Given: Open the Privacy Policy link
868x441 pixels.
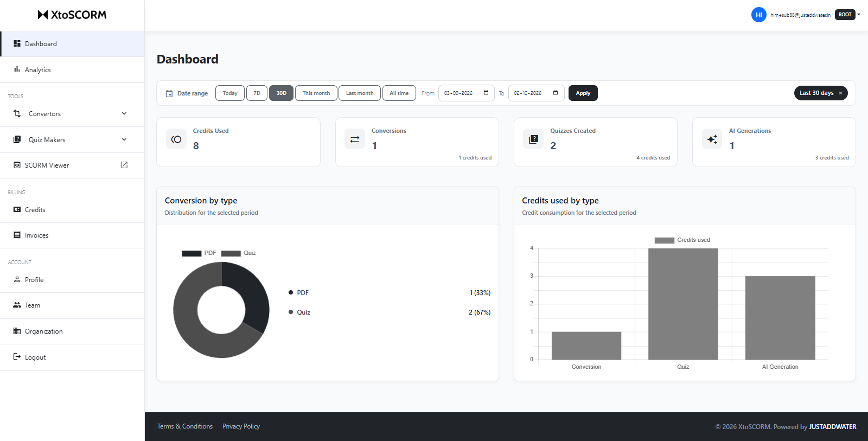Looking at the screenshot, I should pos(241,426).
